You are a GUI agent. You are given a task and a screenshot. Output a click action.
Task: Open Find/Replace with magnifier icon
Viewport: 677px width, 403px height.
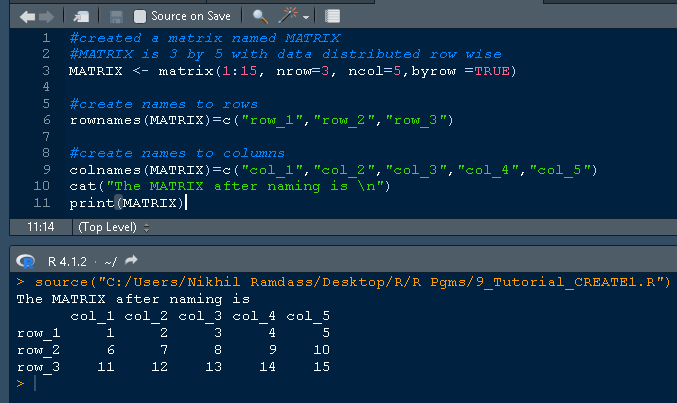(259, 16)
